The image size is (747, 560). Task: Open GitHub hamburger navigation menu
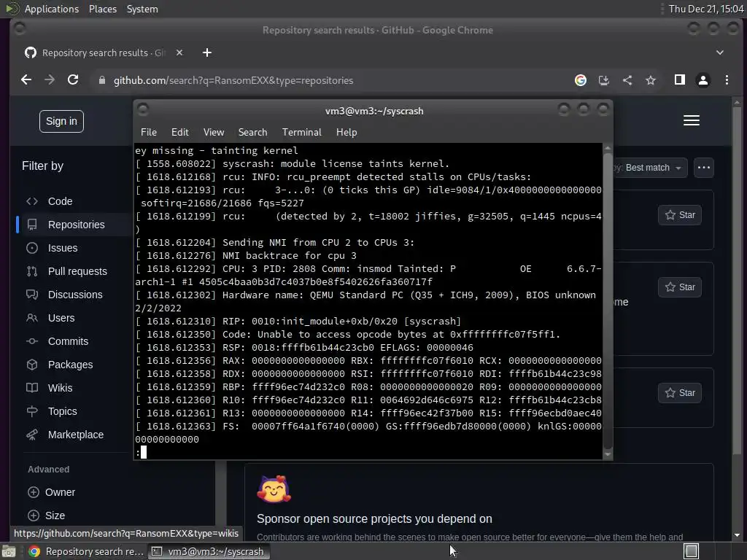click(692, 120)
